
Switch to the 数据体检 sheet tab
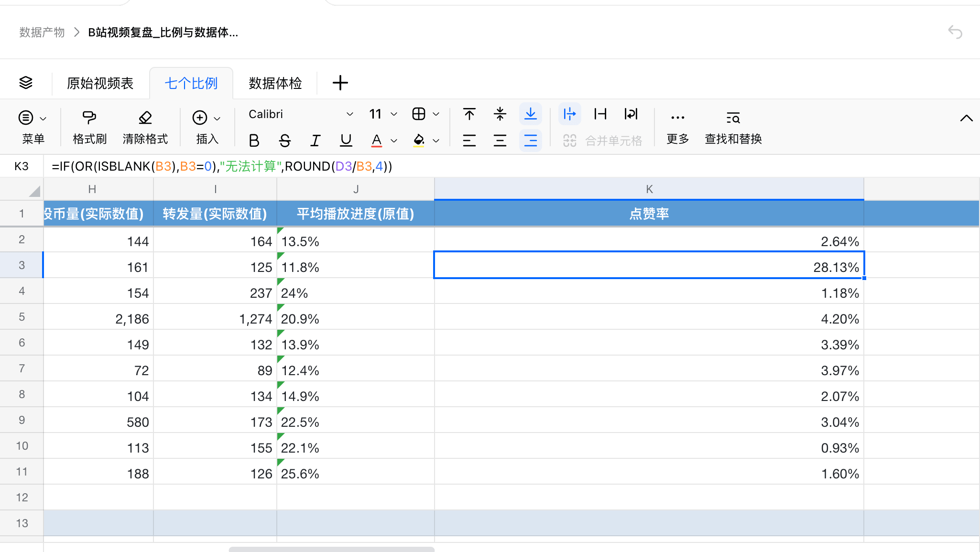click(275, 83)
